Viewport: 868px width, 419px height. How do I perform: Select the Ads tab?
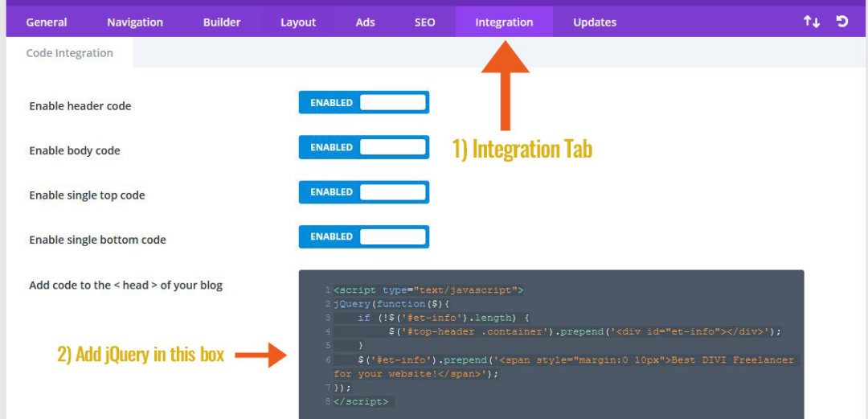[366, 23]
